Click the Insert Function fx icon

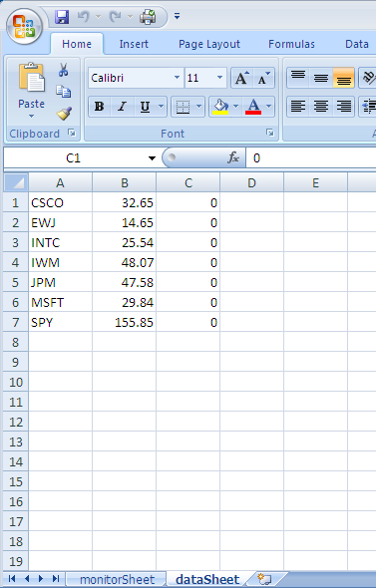coord(233,157)
